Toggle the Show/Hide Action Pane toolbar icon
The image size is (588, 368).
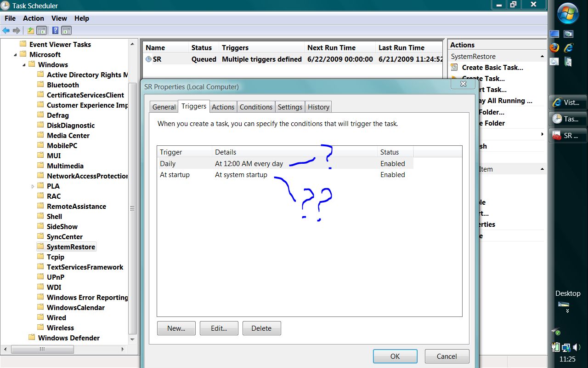pos(66,31)
